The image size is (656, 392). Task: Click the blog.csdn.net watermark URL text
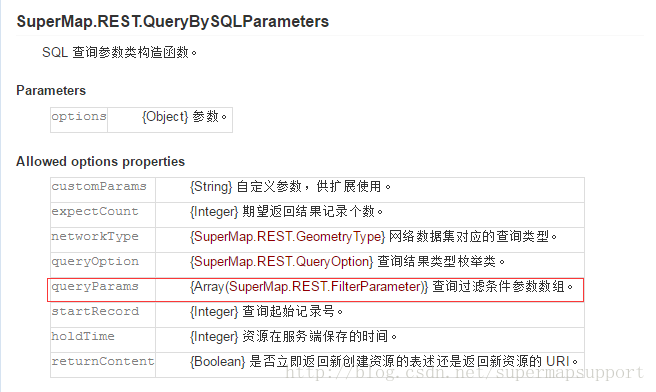pos(464,372)
